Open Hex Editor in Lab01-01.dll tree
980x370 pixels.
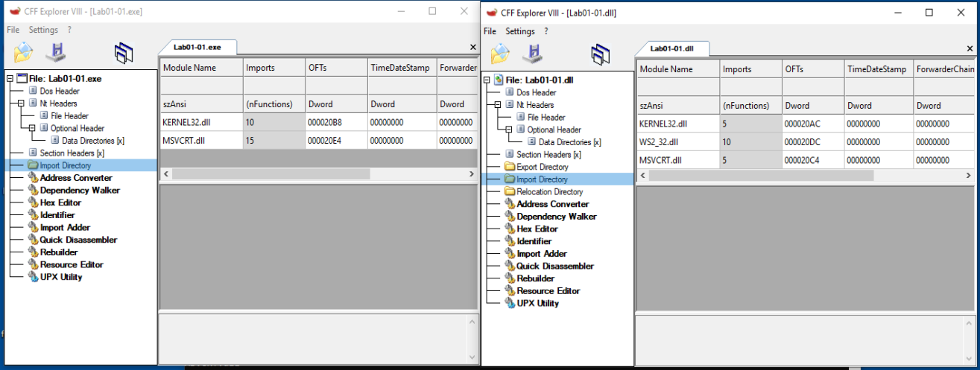click(537, 229)
